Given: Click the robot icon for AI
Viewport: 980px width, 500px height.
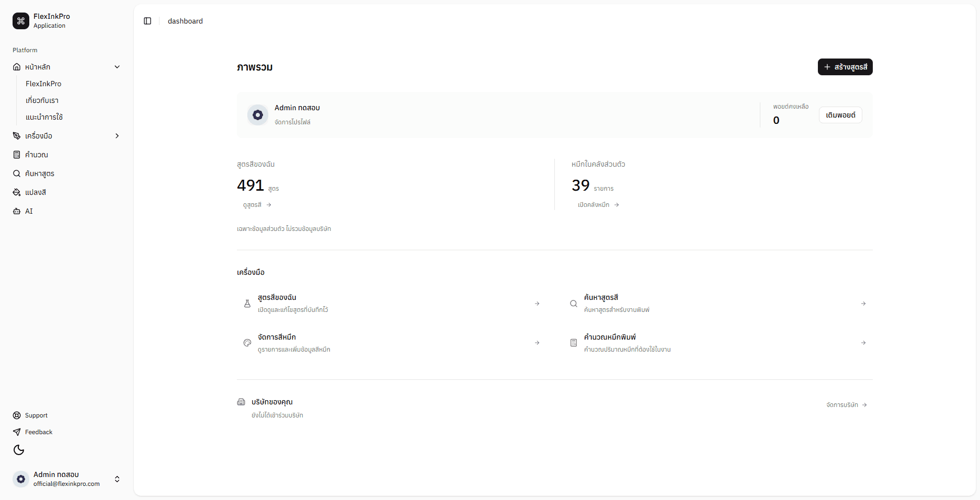Looking at the screenshot, I should pyautogui.click(x=17, y=211).
